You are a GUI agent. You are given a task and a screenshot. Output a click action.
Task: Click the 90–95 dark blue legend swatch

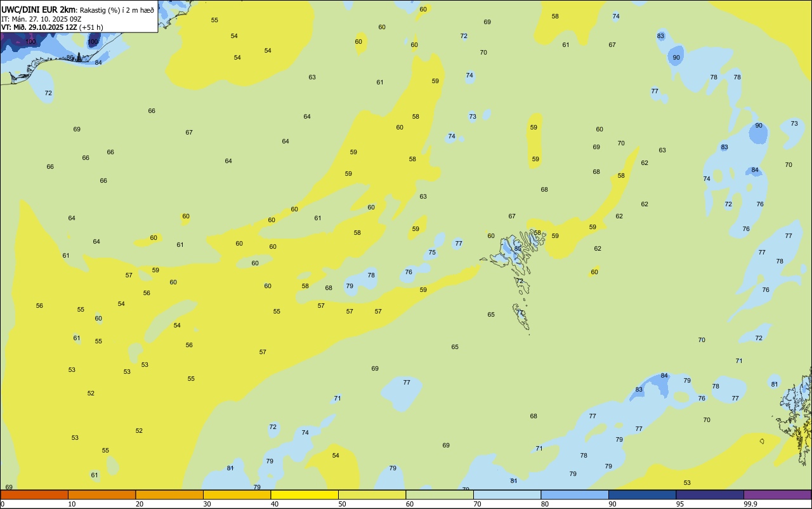click(x=642, y=494)
